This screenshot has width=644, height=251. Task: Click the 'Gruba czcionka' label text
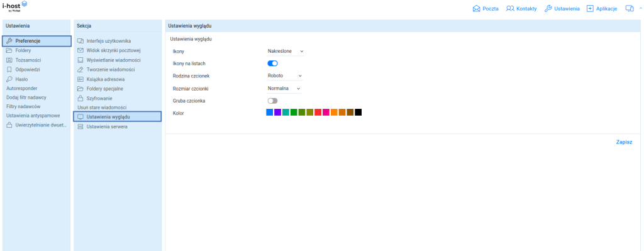coord(189,101)
